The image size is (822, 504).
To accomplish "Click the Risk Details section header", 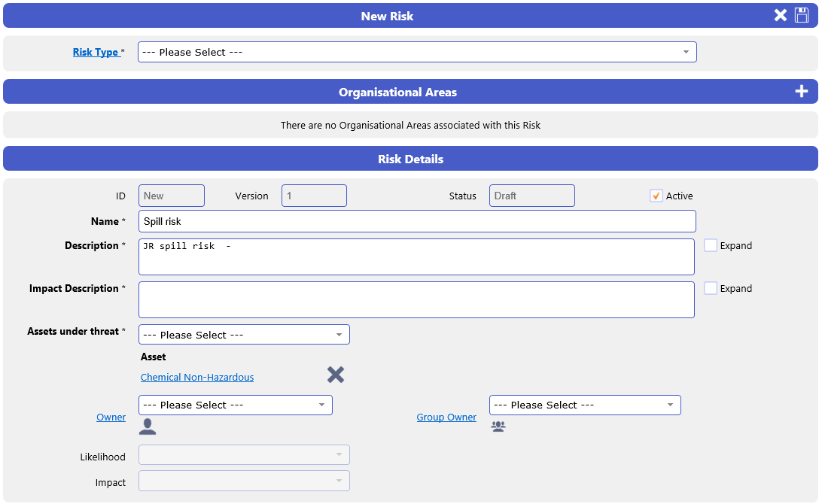I will pos(410,159).
